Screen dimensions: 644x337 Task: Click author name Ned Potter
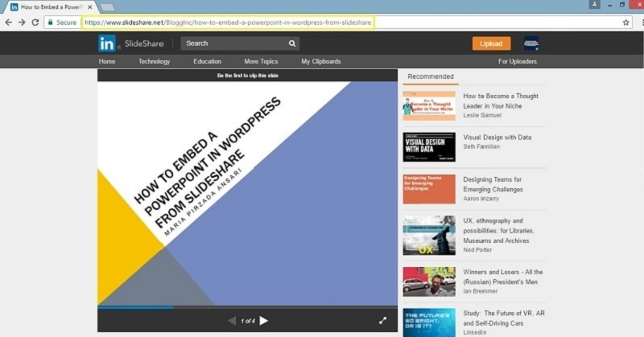(x=477, y=250)
